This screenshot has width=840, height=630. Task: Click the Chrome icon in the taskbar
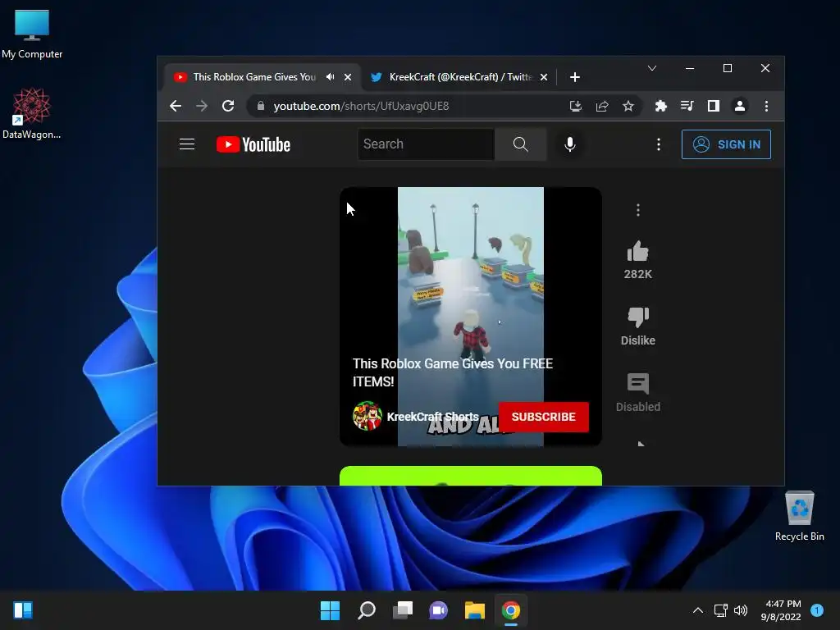coord(511,610)
